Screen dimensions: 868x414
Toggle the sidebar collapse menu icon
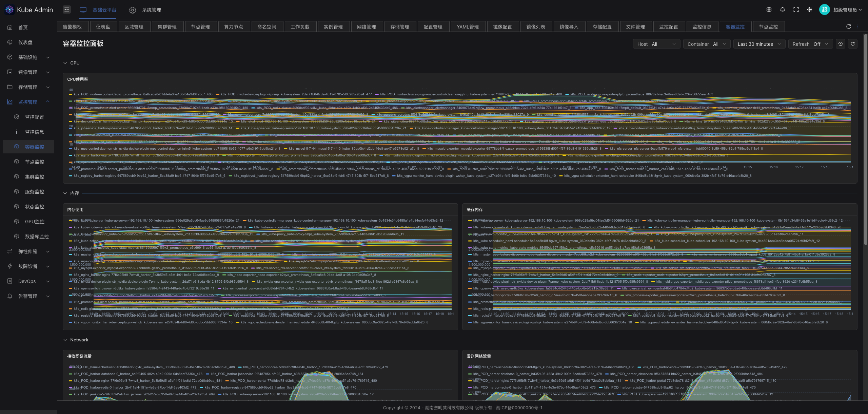(67, 10)
